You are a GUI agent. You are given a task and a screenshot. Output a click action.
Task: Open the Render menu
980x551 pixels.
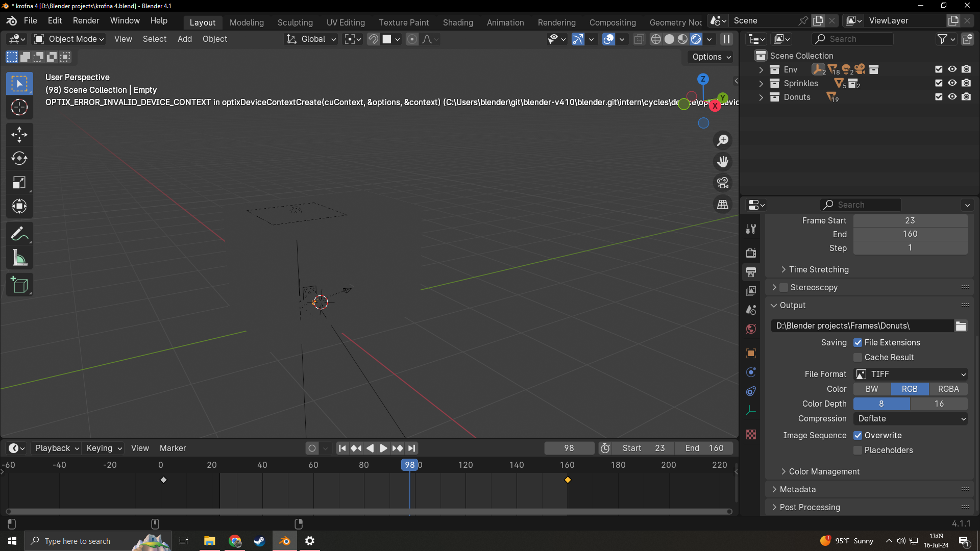86,21
